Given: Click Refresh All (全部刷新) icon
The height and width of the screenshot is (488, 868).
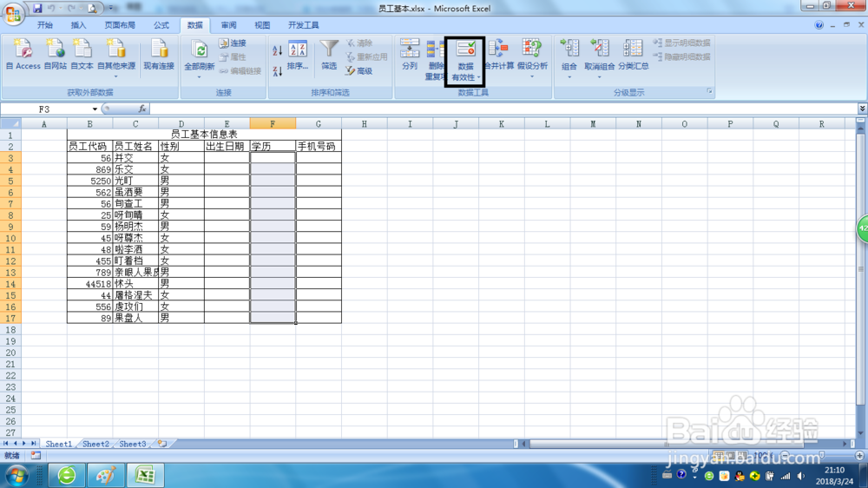Looking at the screenshot, I should 199,50.
